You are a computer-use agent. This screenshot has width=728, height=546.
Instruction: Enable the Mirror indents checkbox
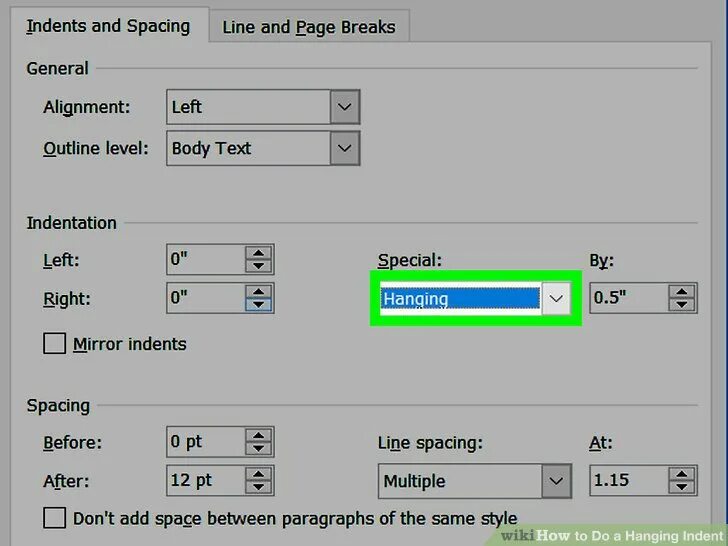(54, 344)
